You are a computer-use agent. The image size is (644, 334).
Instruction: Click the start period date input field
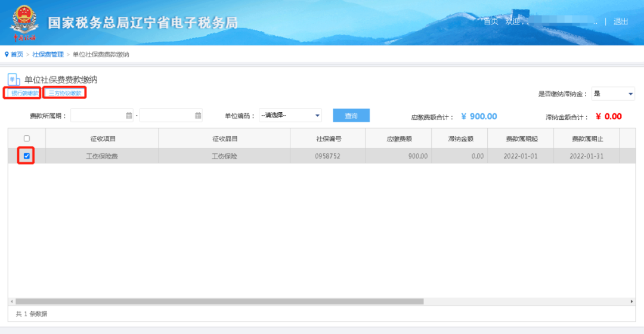point(102,116)
